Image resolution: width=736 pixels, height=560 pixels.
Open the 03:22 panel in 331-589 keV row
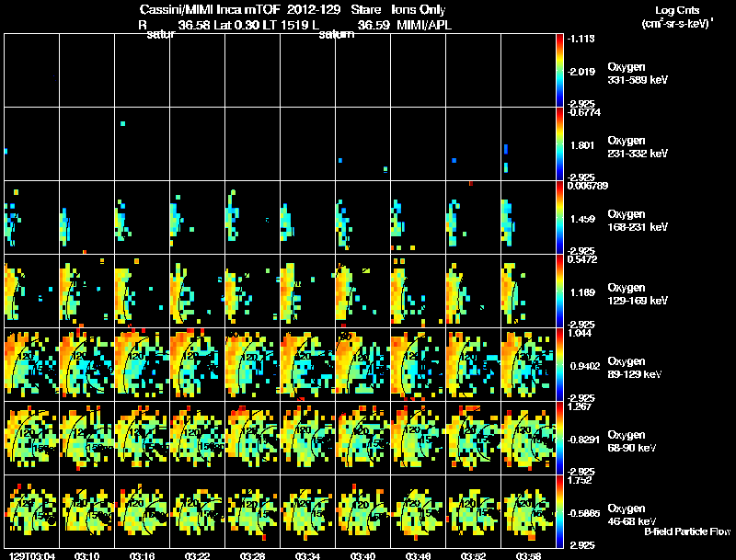pos(197,70)
